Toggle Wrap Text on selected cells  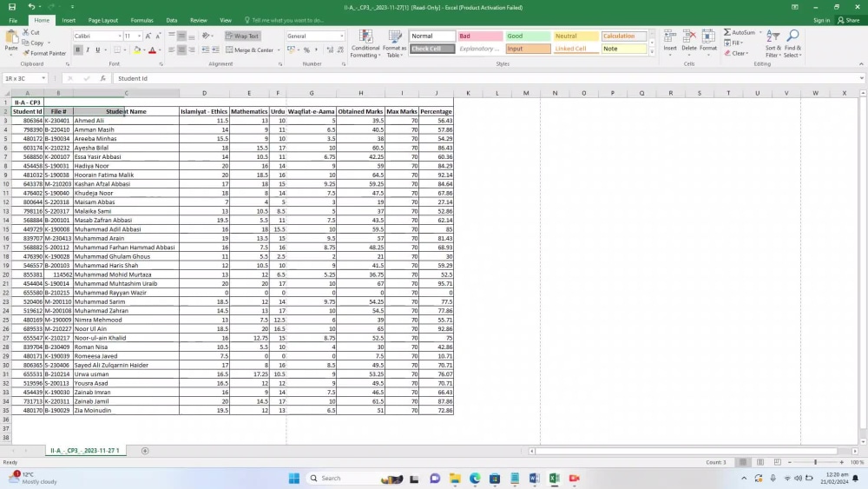(242, 36)
